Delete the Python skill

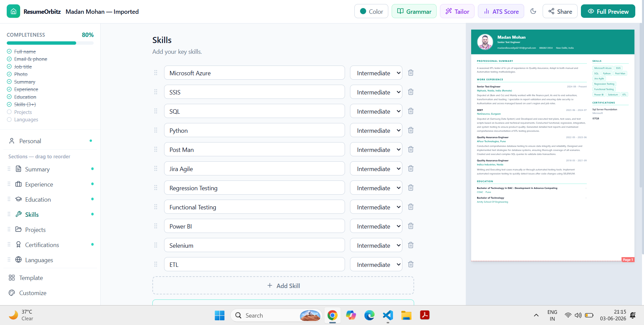(410, 130)
